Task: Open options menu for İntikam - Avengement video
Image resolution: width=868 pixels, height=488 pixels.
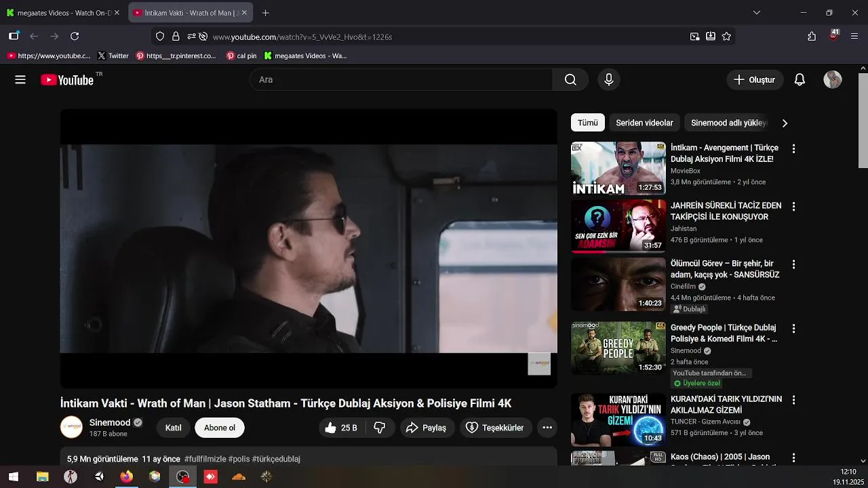Action: point(793,148)
